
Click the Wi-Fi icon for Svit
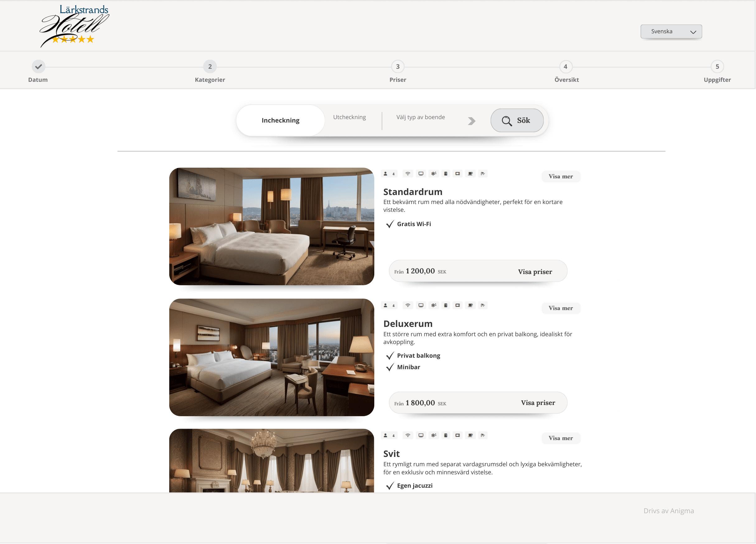point(408,435)
